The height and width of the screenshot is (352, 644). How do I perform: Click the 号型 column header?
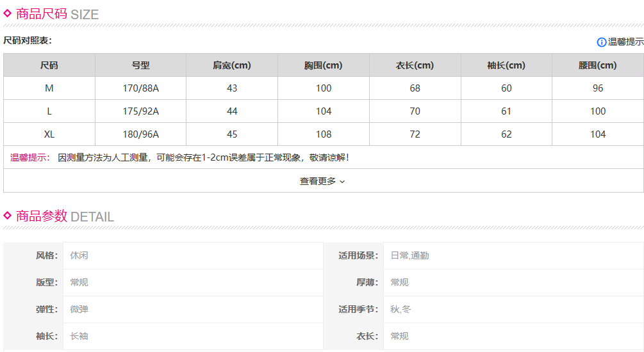tap(140, 65)
